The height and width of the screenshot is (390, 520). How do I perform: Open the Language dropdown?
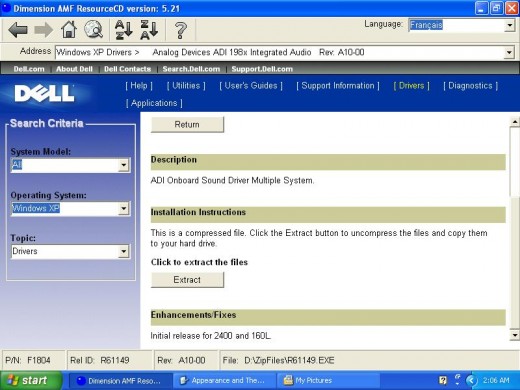(509, 25)
